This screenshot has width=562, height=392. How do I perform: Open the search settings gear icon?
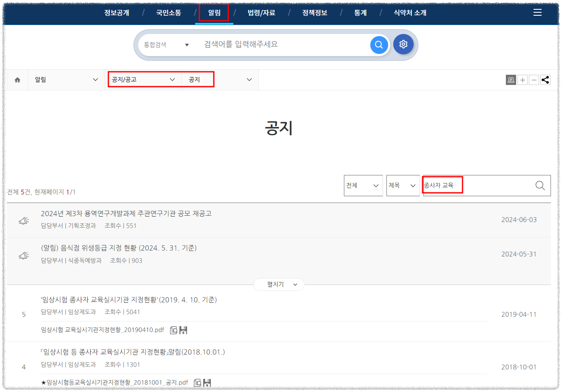coord(403,44)
